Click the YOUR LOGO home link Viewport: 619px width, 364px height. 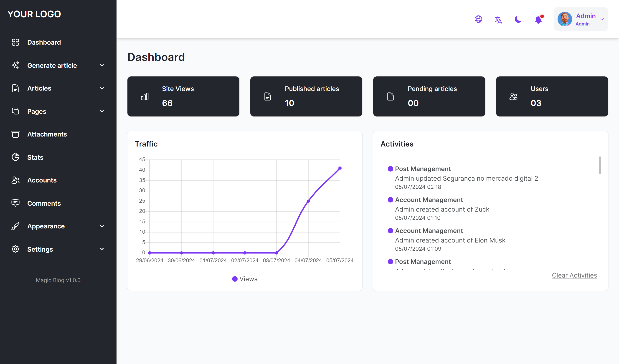[34, 14]
